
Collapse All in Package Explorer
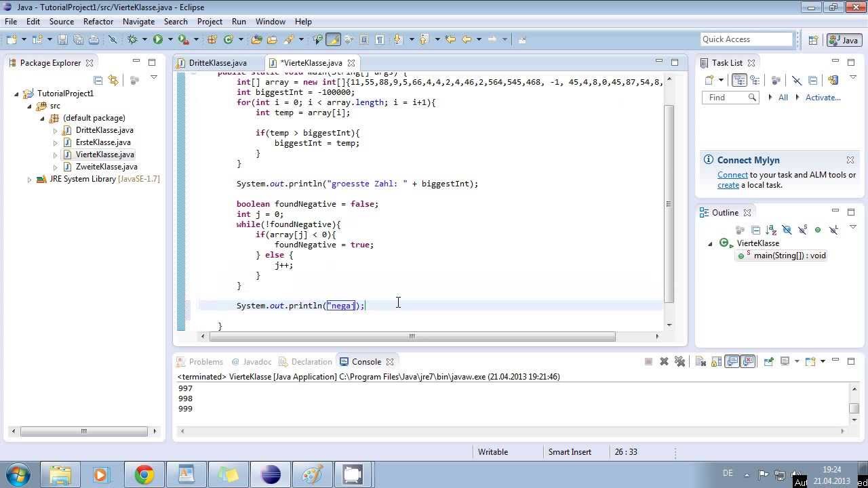point(98,80)
